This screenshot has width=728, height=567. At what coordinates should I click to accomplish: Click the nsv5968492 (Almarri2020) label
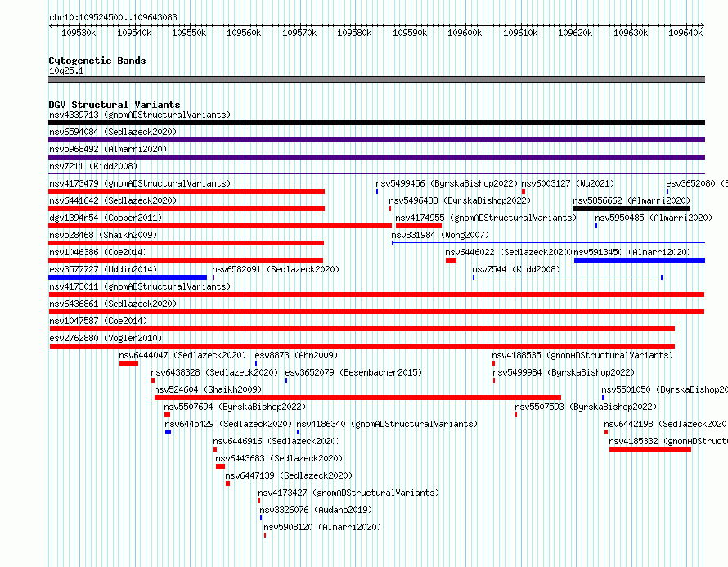(x=108, y=149)
